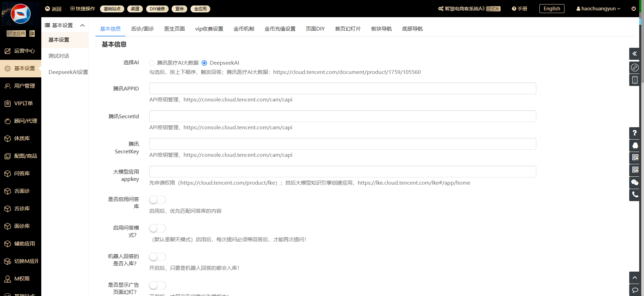Open the QQ contact icon in right toolbar
This screenshot has width=644, height=296.
635,145
